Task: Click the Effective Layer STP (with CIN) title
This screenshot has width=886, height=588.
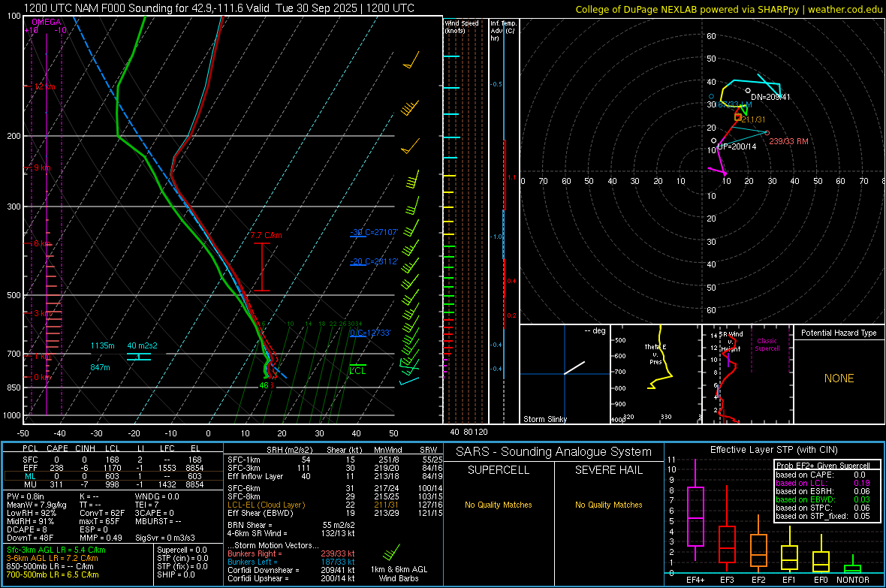Action: (773, 450)
